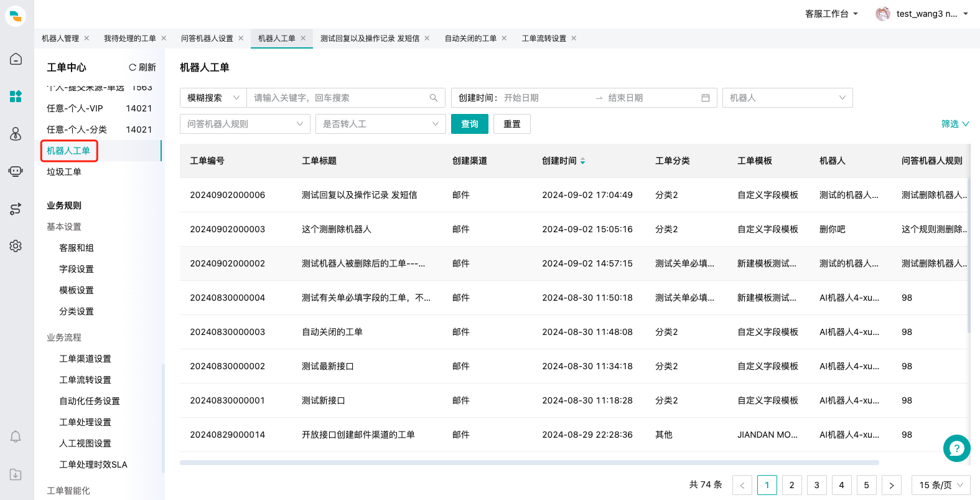
Task: Open the 15 条/页 page size dropdown
Action: [x=941, y=485]
